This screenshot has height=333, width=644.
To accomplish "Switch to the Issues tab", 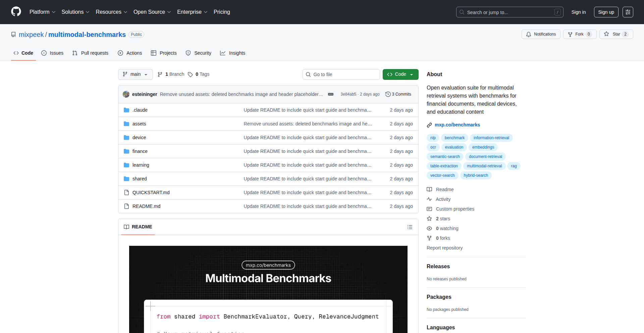I will tap(52, 53).
